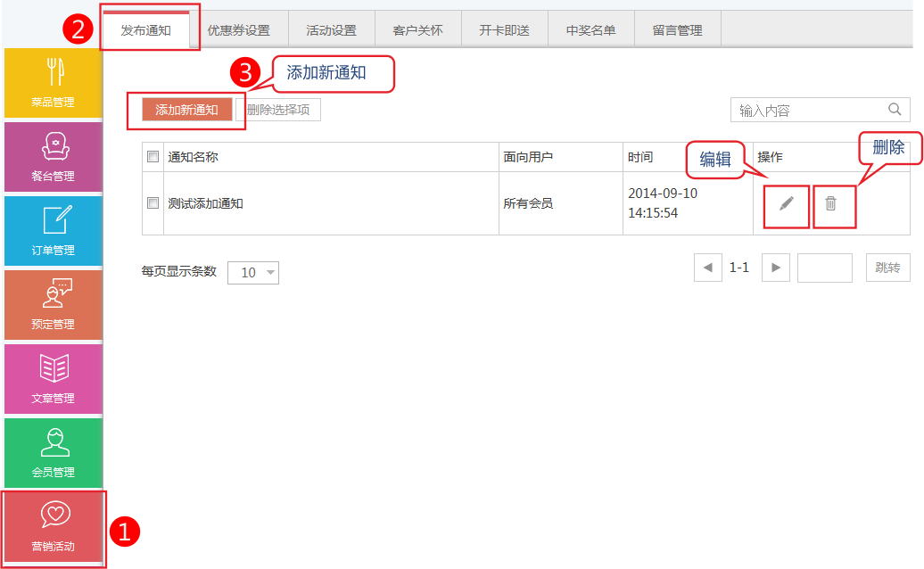Viewport: 924px width, 569px height.
Task: Click the 添加新通知 button
Action: tap(186, 110)
